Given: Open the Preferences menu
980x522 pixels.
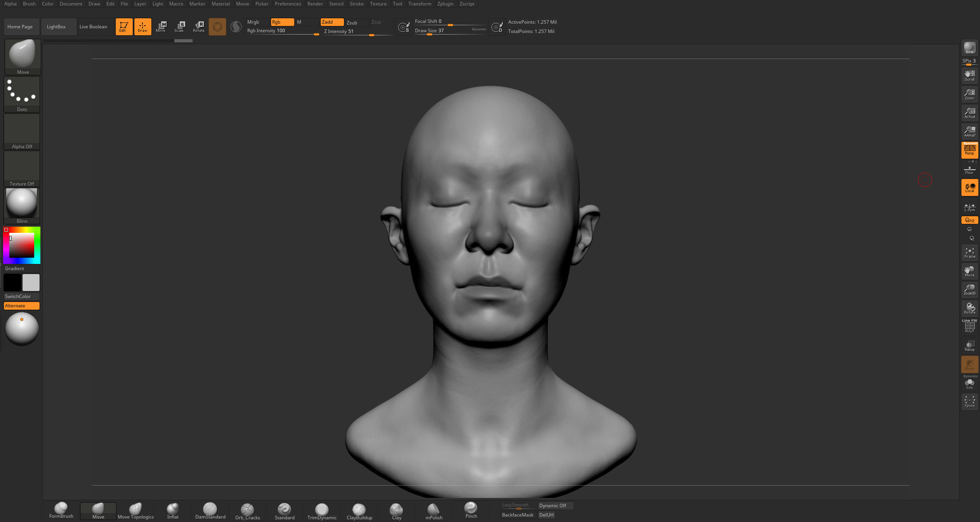Looking at the screenshot, I should click(288, 4).
